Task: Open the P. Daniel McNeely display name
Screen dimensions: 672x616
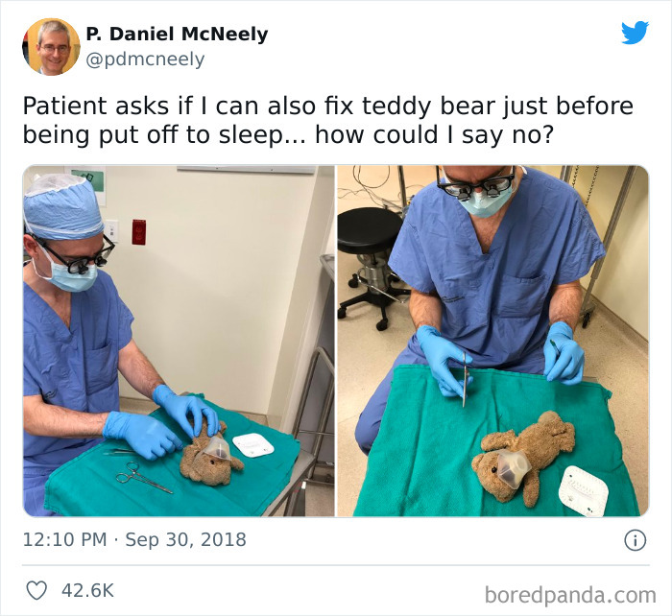Action: coord(177,34)
